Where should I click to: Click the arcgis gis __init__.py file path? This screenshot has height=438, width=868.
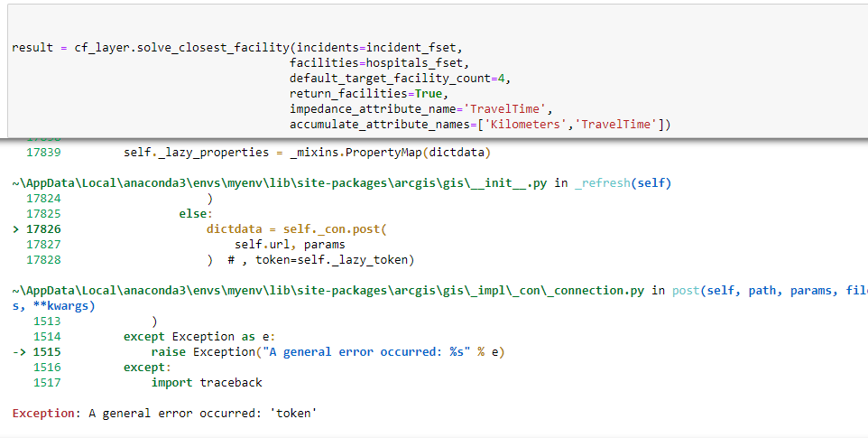pos(280,183)
